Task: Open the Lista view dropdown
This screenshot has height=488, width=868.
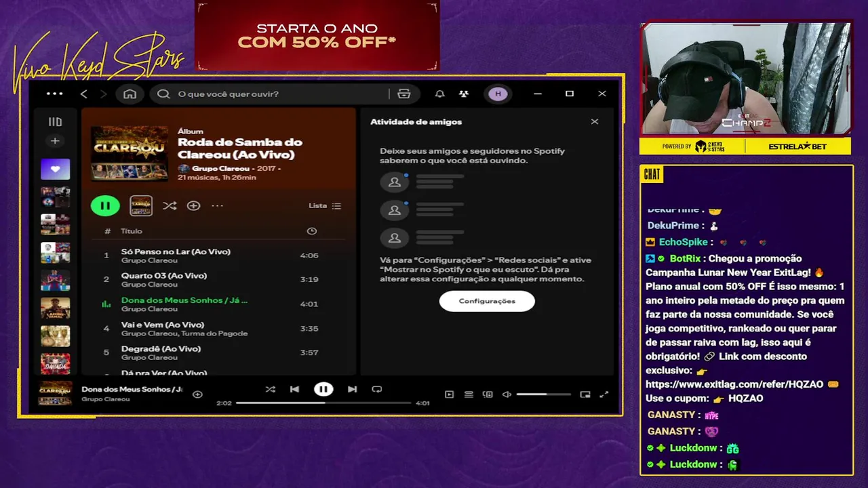Action: pyautogui.click(x=325, y=205)
